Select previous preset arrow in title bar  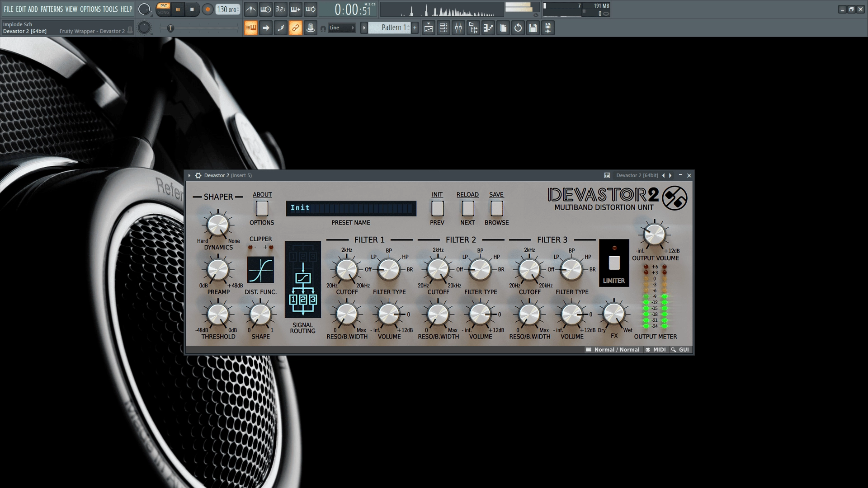pyautogui.click(x=664, y=175)
